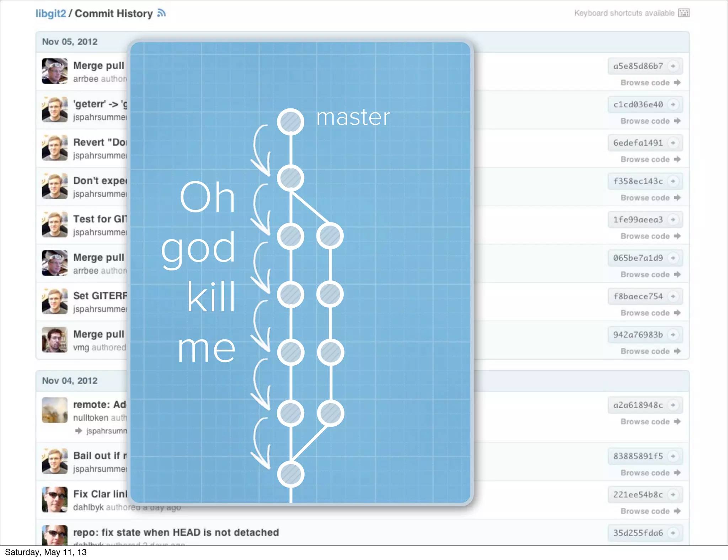Click the arrow icon next to 83885891f5

point(673,456)
